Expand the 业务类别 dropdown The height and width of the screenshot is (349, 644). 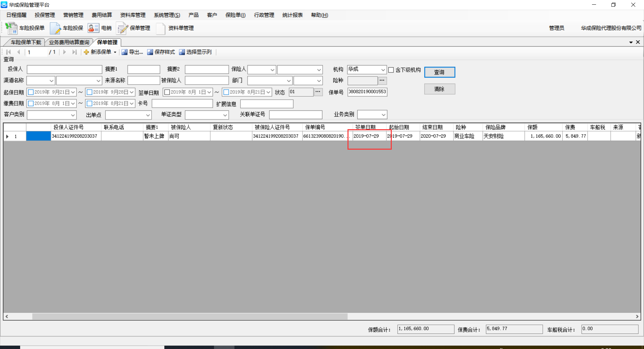pyautogui.click(x=383, y=115)
